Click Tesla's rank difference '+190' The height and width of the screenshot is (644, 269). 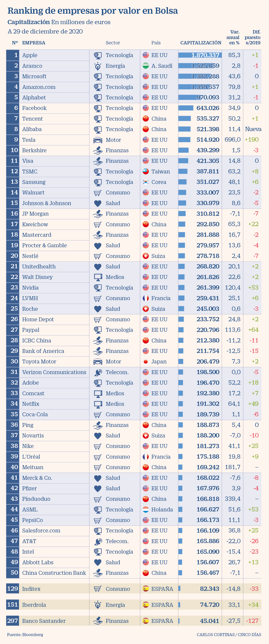[252, 140]
